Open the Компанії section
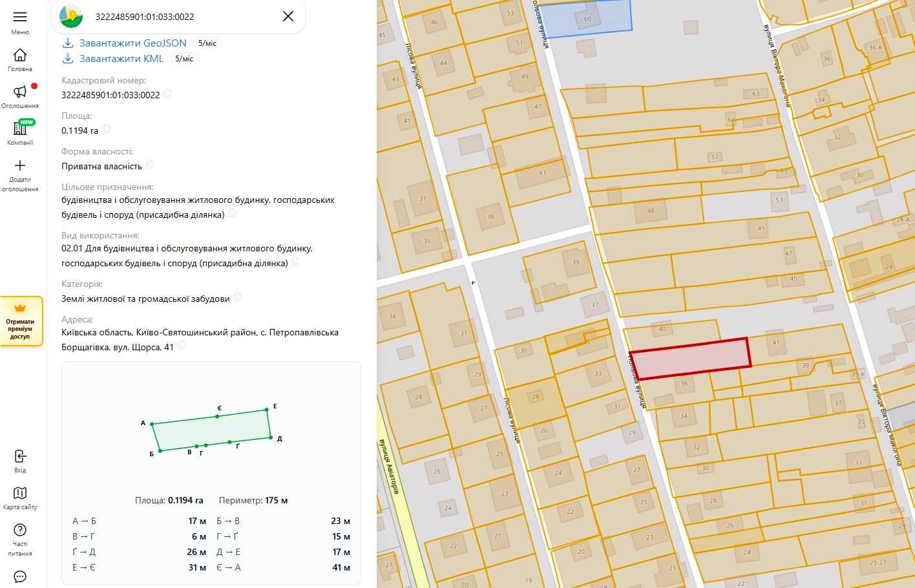 (x=20, y=133)
